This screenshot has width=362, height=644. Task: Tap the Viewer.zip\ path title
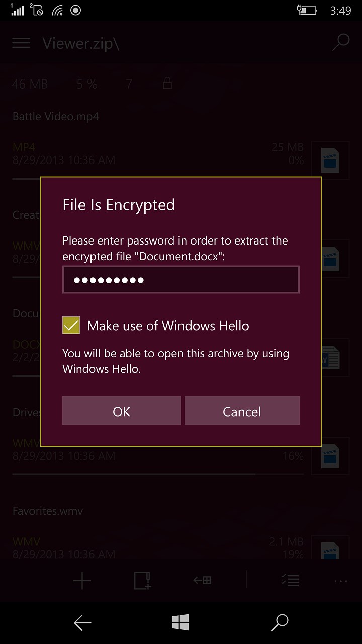81,43
